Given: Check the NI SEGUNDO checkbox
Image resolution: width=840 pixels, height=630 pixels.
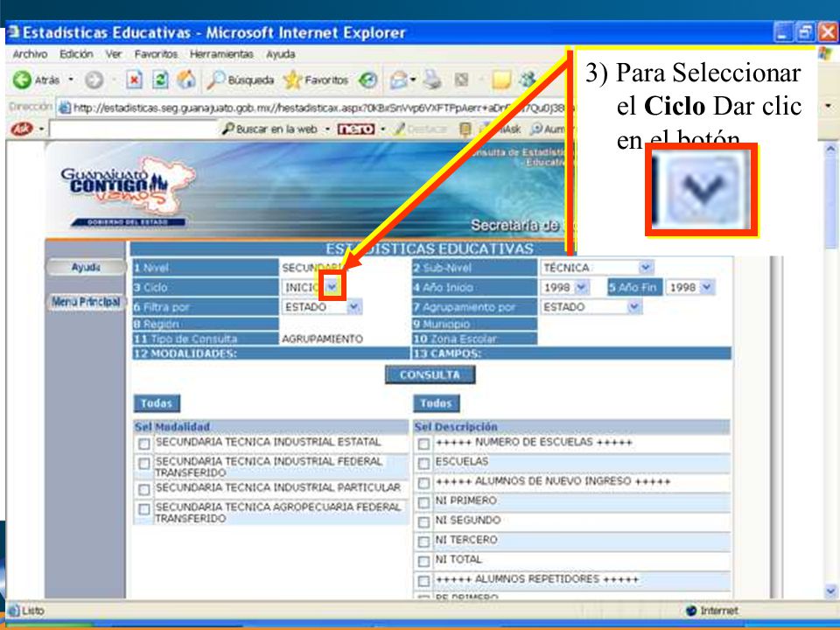Looking at the screenshot, I should pos(423,522).
